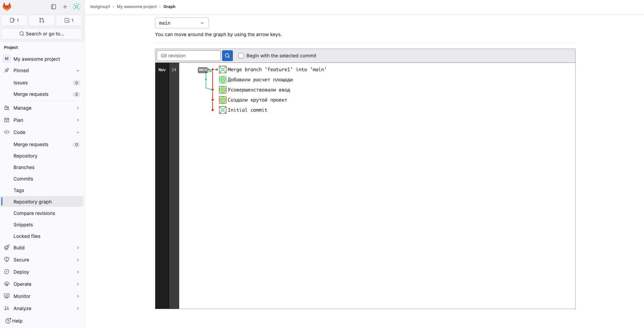Click the plus create-new icon
Screen dimensions: 644x328
pos(65,7)
